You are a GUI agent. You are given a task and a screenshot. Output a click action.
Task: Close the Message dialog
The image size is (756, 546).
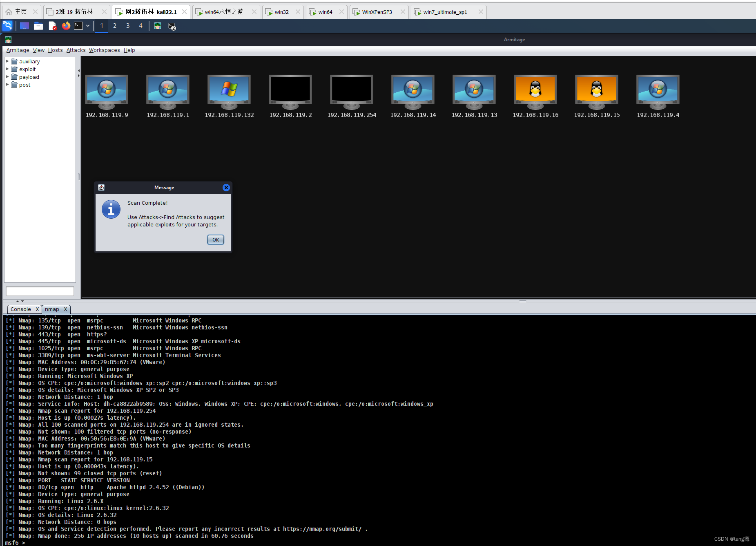226,188
